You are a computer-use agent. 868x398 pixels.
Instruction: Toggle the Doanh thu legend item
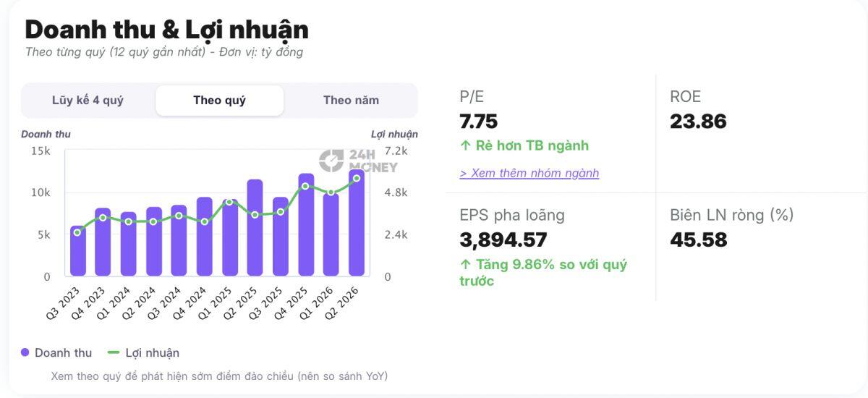click(x=56, y=352)
